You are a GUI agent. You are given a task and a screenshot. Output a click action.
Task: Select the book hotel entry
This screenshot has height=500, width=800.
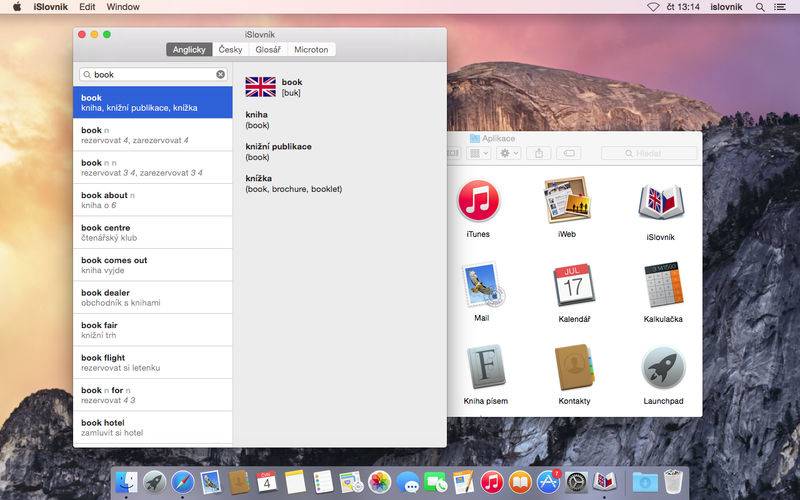[x=153, y=428]
